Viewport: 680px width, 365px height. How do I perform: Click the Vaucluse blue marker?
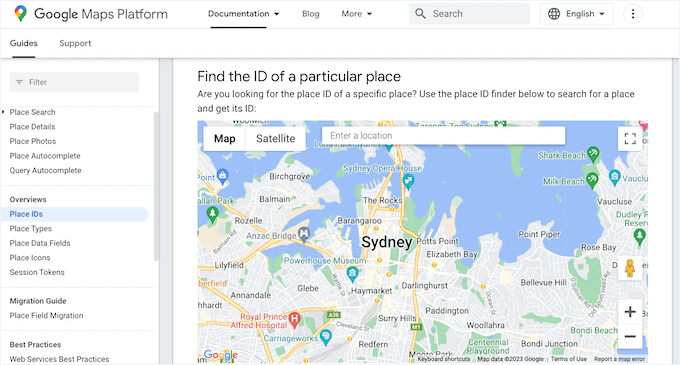pos(615,177)
